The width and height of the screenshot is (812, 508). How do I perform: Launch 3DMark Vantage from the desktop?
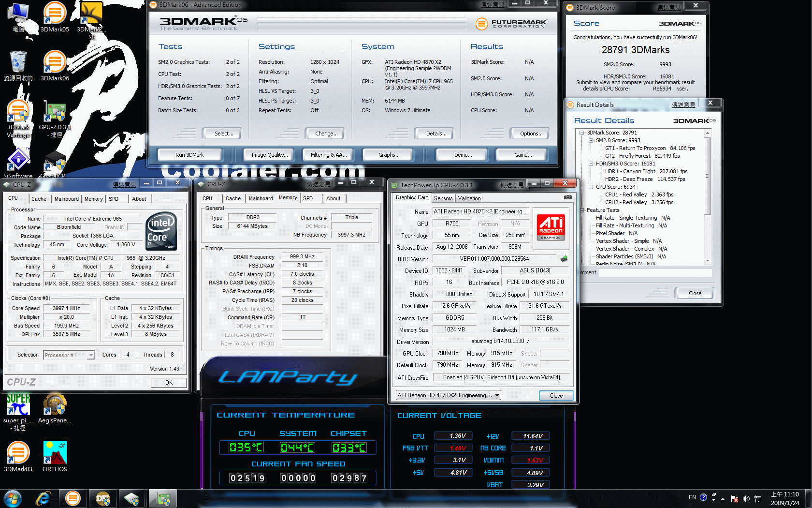point(18,119)
